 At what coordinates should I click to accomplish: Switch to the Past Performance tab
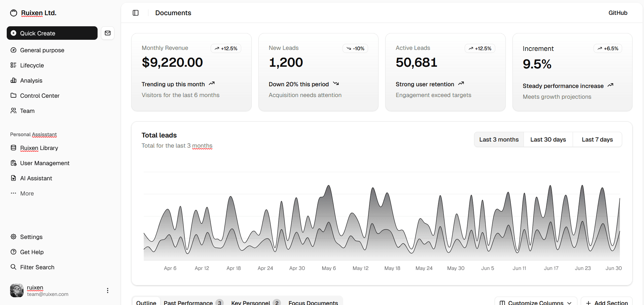(192, 302)
